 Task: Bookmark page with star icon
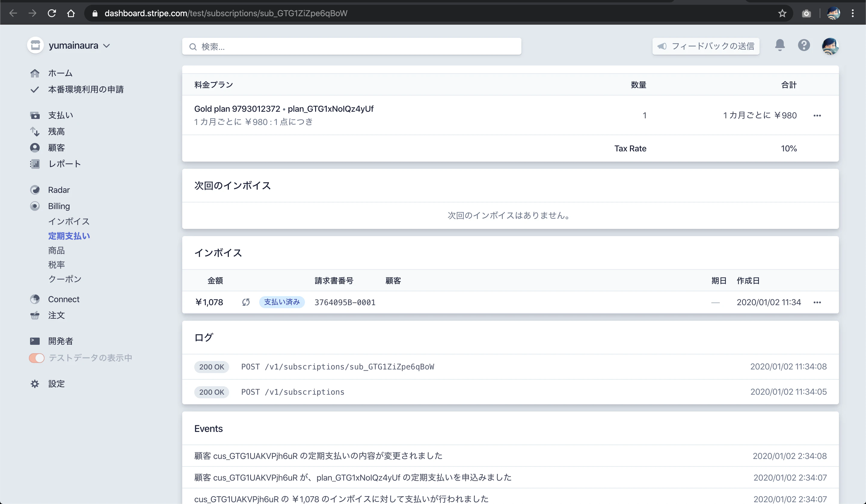[782, 14]
